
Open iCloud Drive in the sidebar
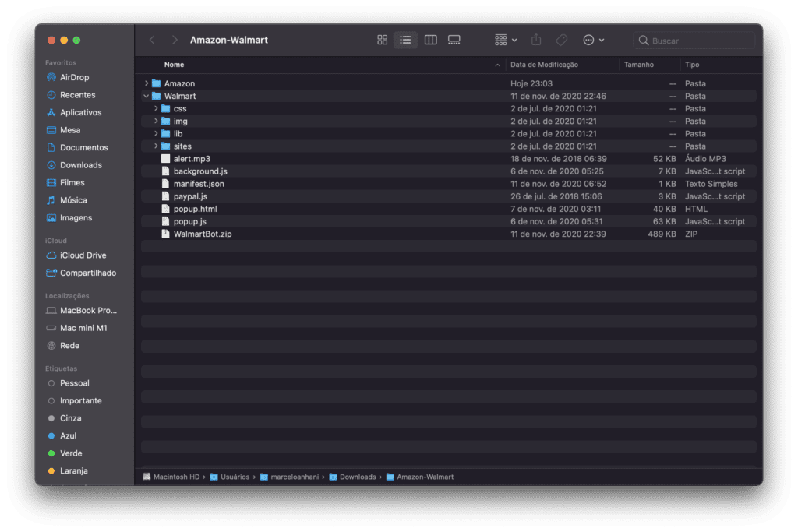pyautogui.click(x=83, y=255)
